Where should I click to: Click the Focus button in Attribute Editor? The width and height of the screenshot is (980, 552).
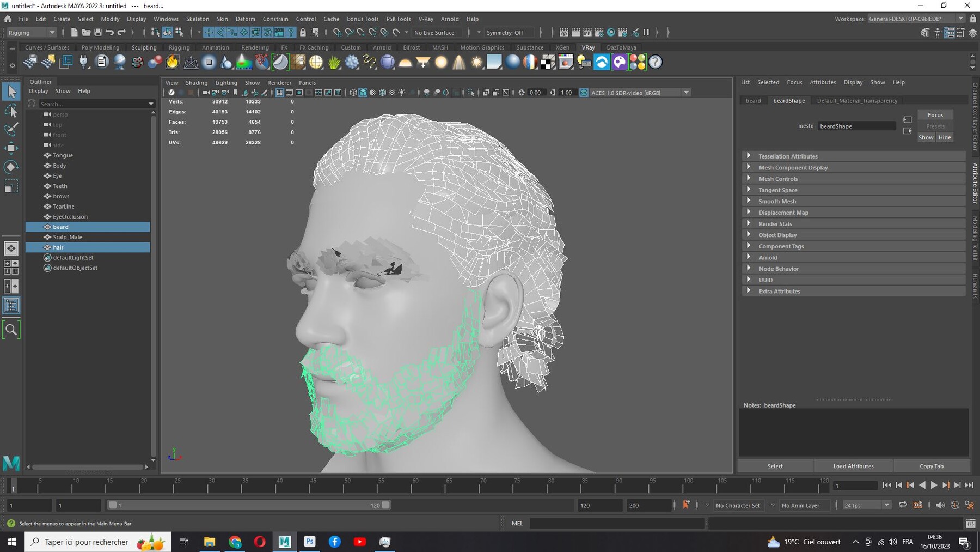pyautogui.click(x=935, y=115)
